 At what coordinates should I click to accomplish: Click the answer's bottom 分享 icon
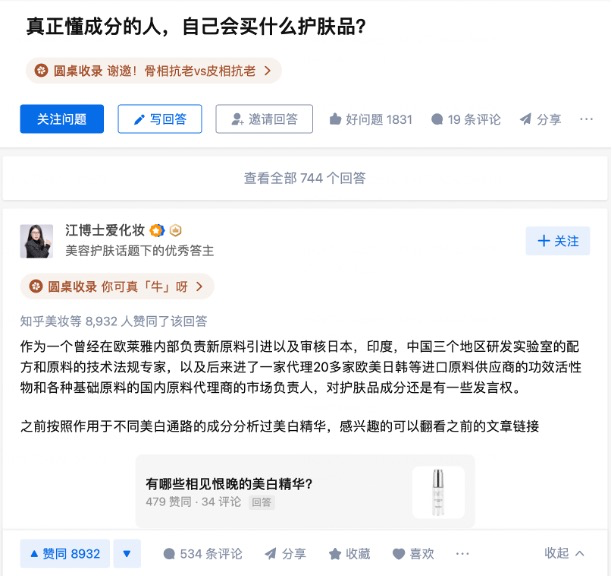point(270,553)
